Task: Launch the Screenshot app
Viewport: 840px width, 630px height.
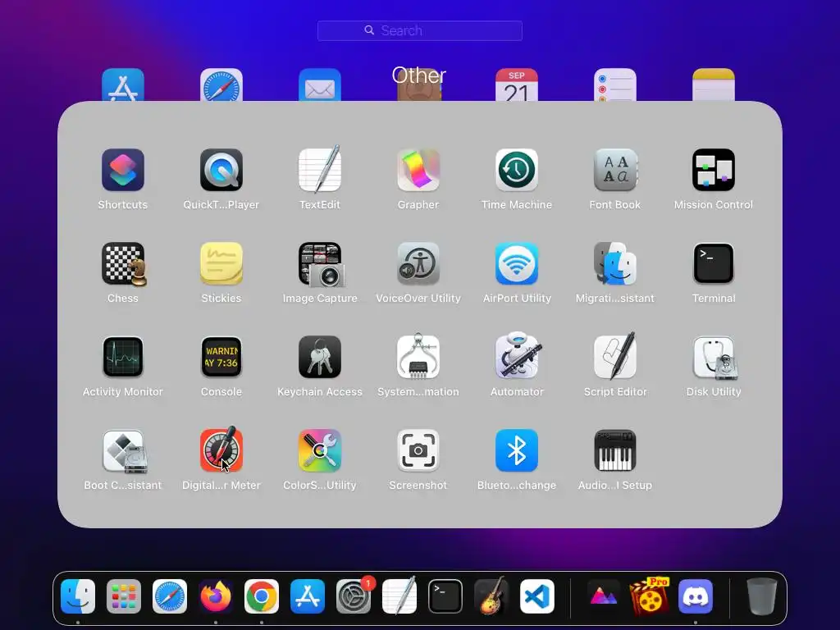Action: point(418,450)
